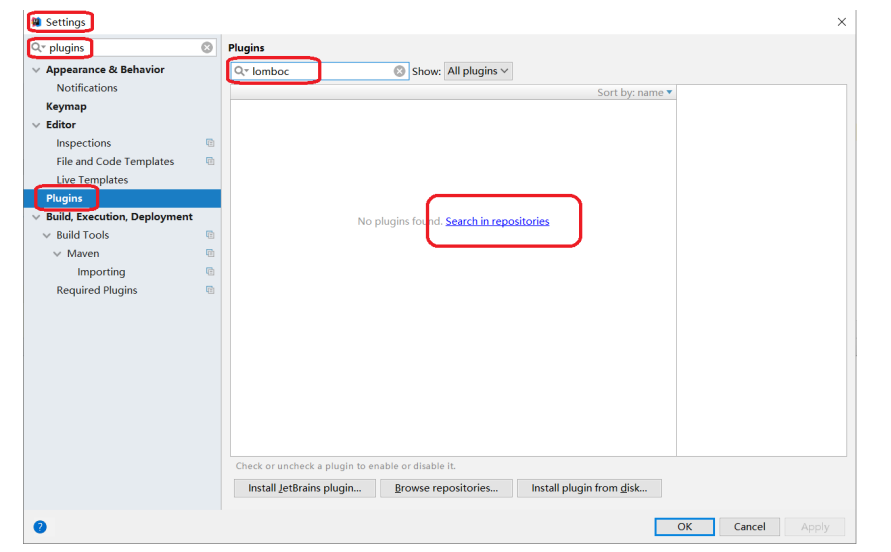Click the project icon beside Build Tools
This screenshot has width=891, height=552.
pyautogui.click(x=210, y=235)
